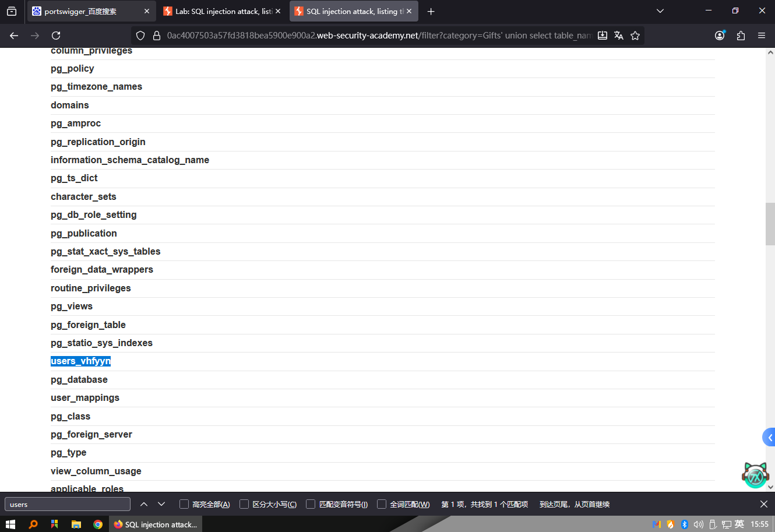The image size is (775, 532).
Task: Open colorful bookmark app in taskbar
Action: tap(55, 524)
